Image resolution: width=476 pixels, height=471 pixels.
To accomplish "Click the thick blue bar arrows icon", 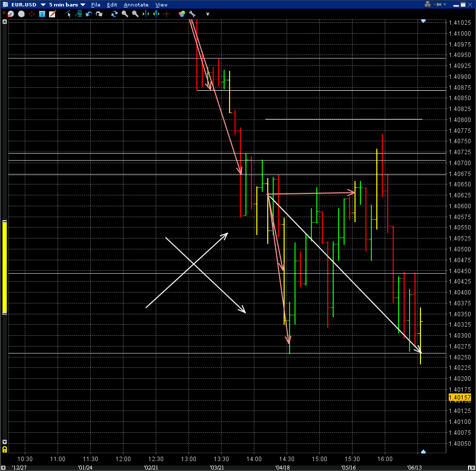I will coord(156,14).
